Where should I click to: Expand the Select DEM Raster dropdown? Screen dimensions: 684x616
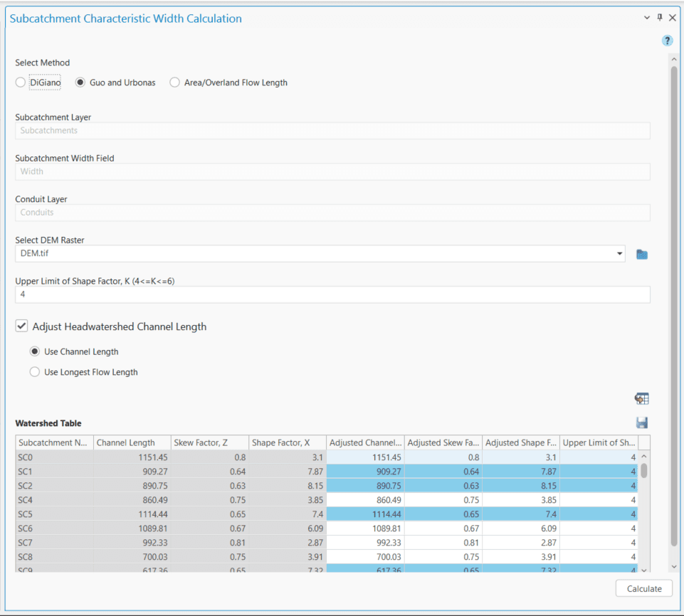619,254
